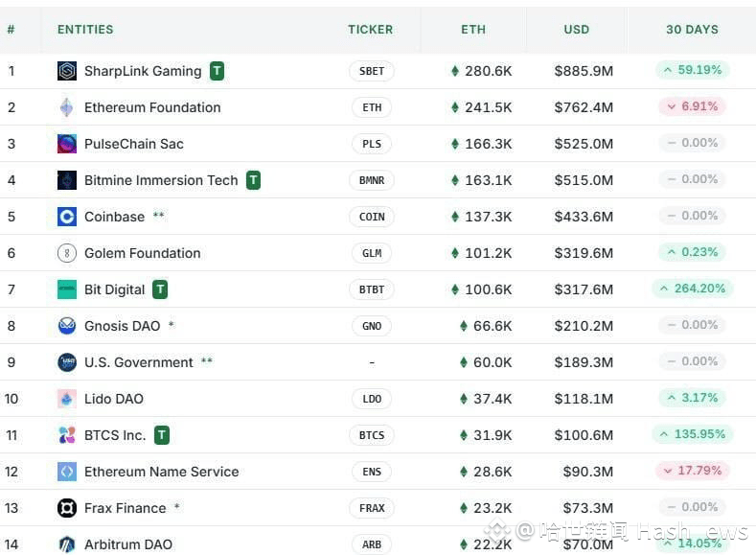Click the BTBT ticker pill
Screen dimensions: 756x555
click(372, 289)
